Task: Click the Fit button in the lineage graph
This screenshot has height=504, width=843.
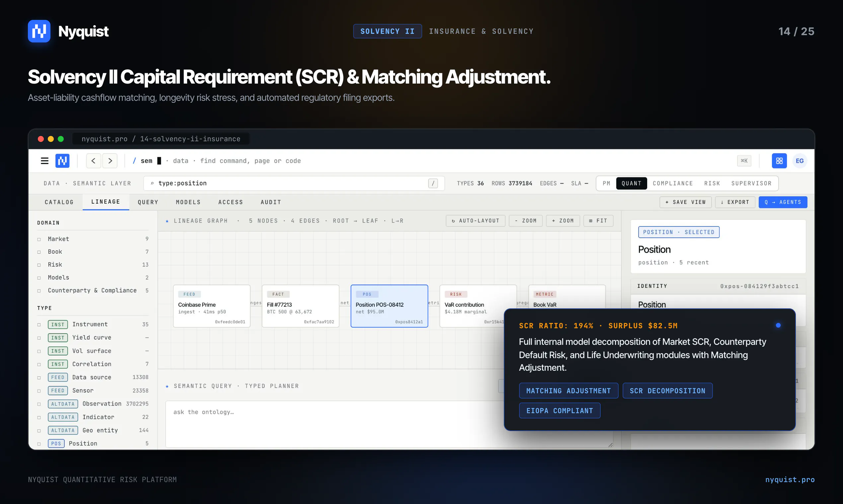Action: tap(598, 221)
